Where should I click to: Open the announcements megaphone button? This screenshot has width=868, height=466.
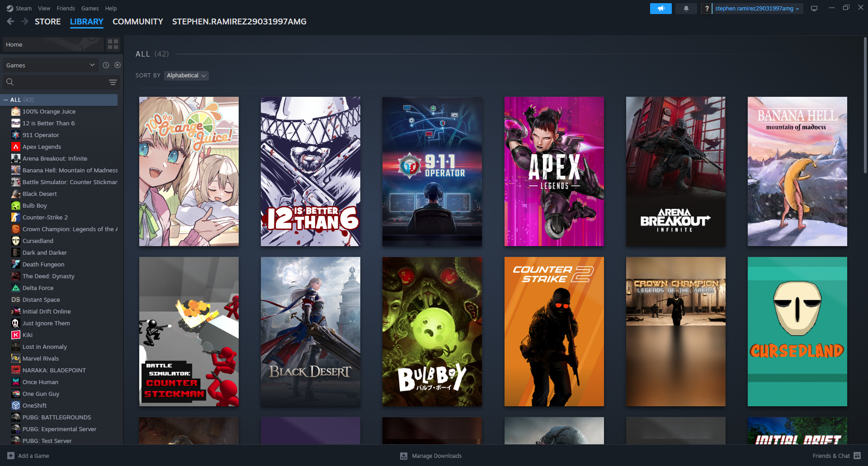click(x=661, y=9)
